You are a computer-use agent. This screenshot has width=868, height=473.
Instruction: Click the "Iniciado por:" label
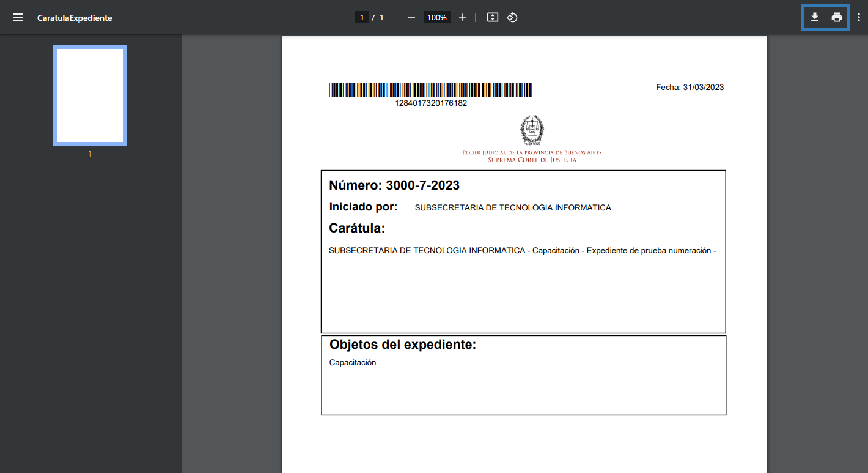(x=363, y=207)
